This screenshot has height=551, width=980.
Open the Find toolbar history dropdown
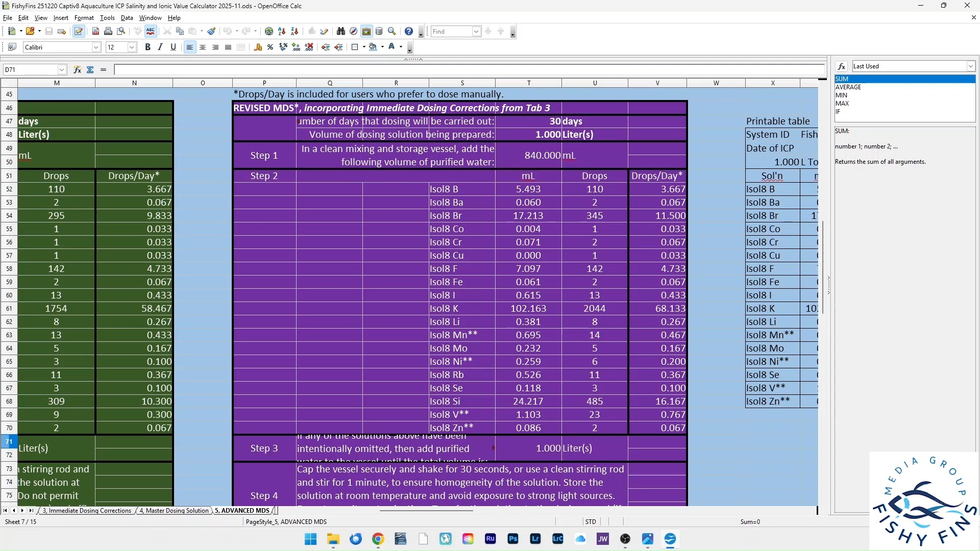pyautogui.click(x=476, y=31)
